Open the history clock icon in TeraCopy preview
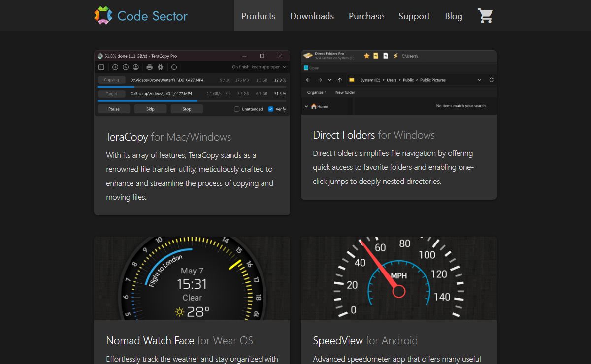591x364 pixels. click(x=126, y=67)
